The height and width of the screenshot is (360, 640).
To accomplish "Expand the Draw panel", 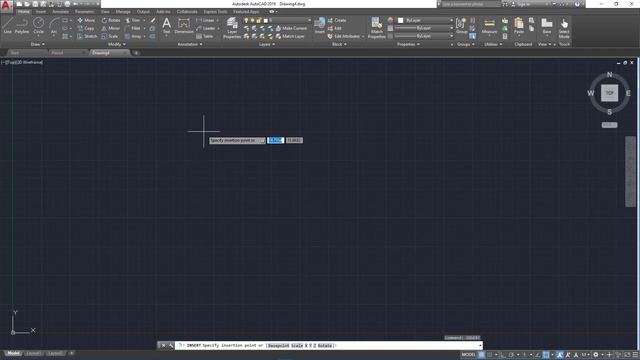I will click(38, 44).
